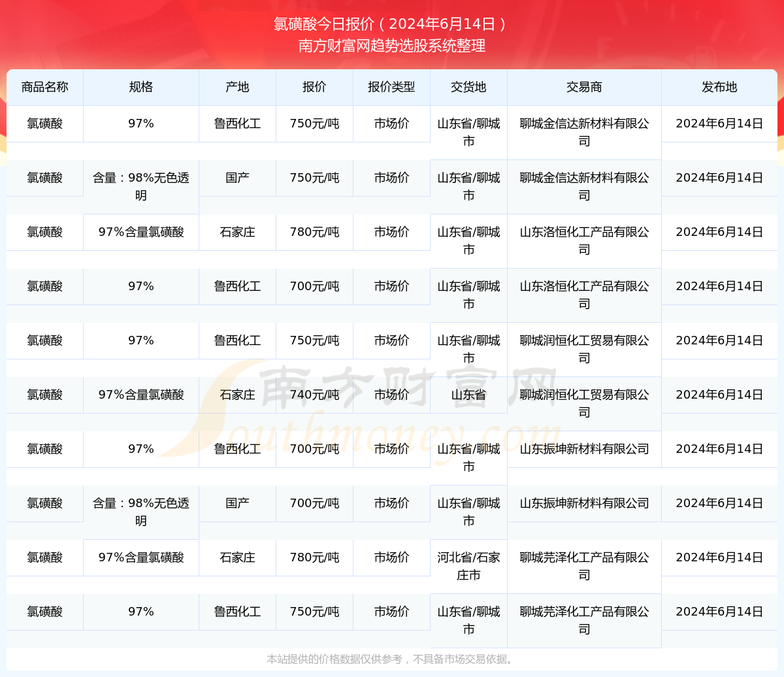Click '石家庄' origin in the 聊城芫泽 row
The width and height of the screenshot is (784, 677).
click(x=237, y=557)
